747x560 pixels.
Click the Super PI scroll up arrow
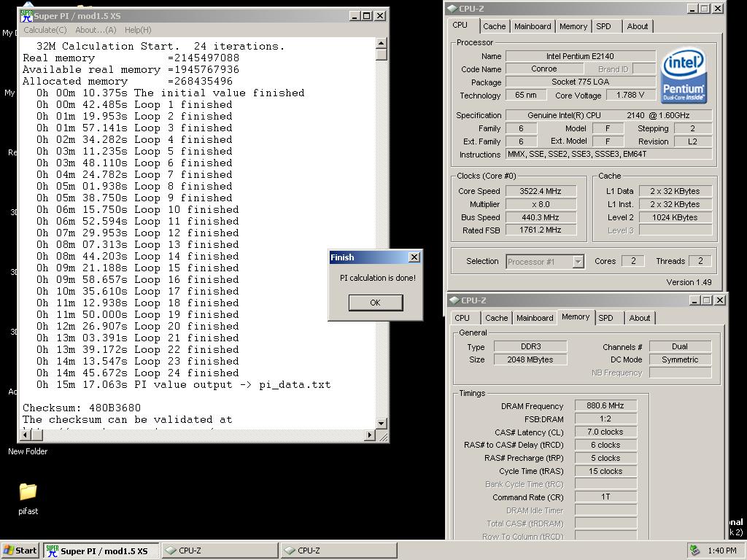point(381,43)
